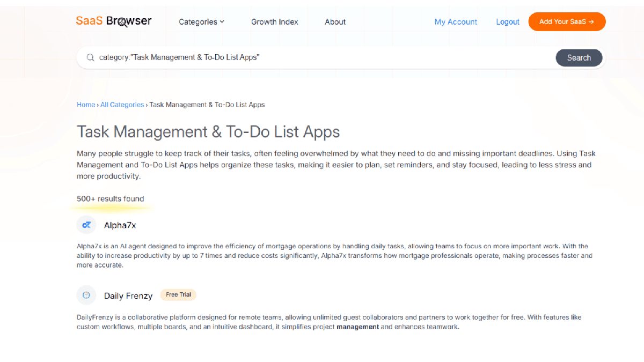
Task: Click the Daily Frenzy logo icon
Action: [x=86, y=295]
